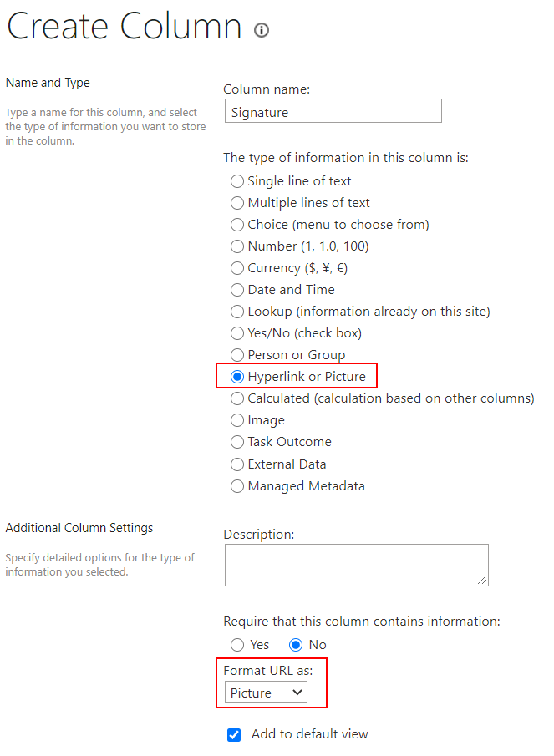
Task: Select the Single line of text option
Action: pyautogui.click(x=237, y=181)
